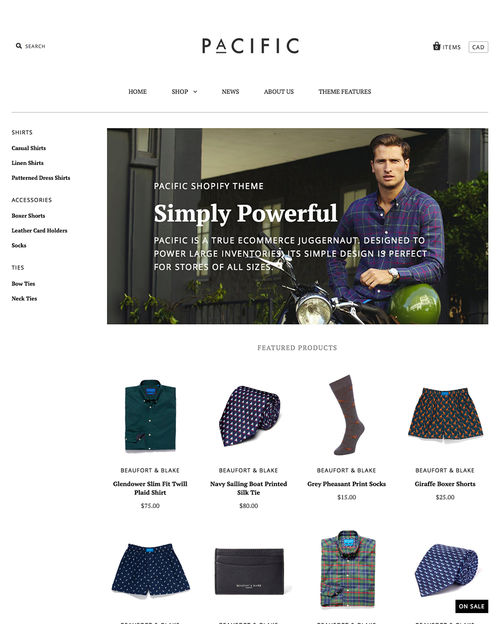Select Leather Card Holders link
The height and width of the screenshot is (624, 500).
tap(39, 230)
